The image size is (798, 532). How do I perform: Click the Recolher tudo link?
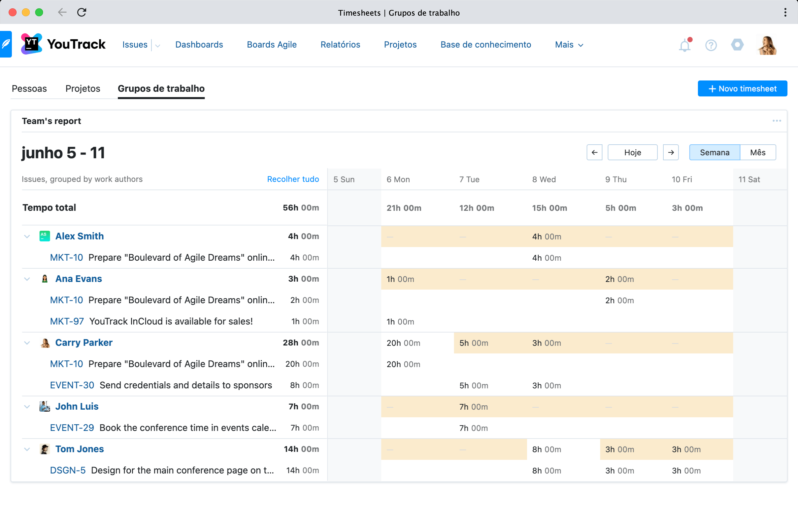[x=293, y=179]
